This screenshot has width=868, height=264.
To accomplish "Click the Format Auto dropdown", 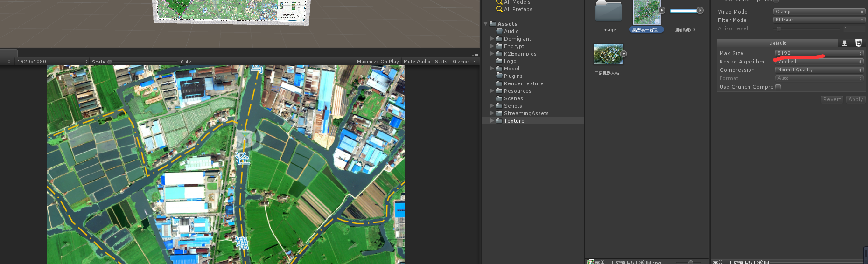I will tap(819, 78).
